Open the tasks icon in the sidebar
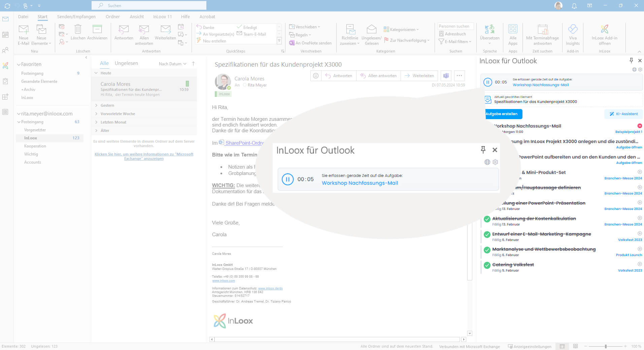This screenshot has width=644, height=350. pos(5,81)
